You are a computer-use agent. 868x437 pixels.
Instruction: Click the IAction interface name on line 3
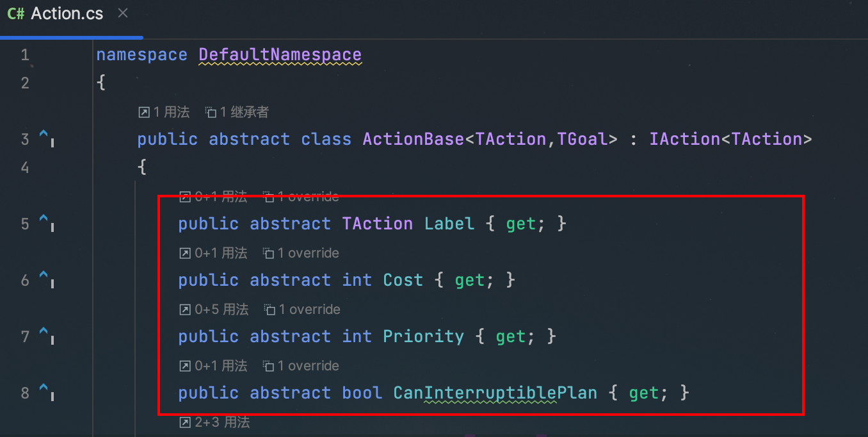(x=685, y=139)
